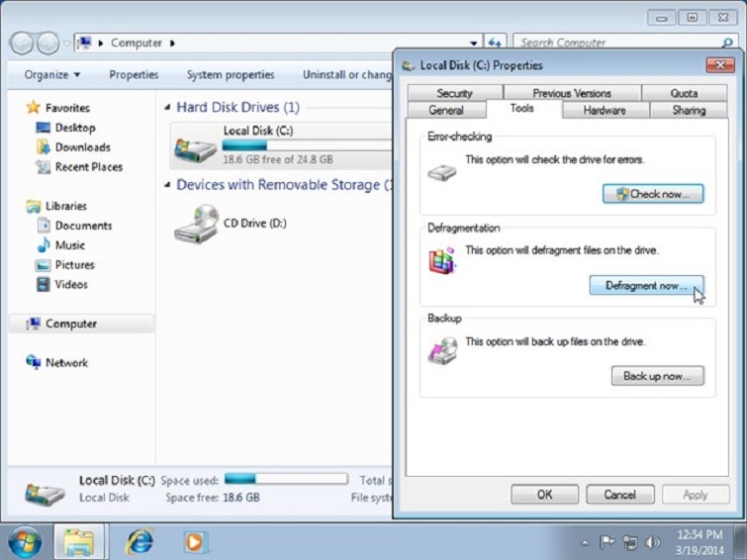Switch to the Security tab
This screenshot has width=747, height=560.
(454, 93)
